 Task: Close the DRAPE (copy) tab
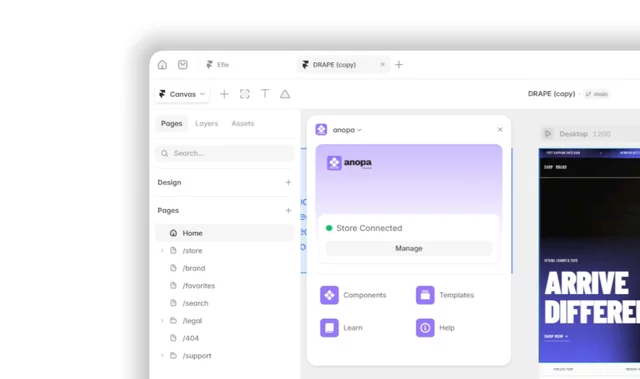[382, 64]
